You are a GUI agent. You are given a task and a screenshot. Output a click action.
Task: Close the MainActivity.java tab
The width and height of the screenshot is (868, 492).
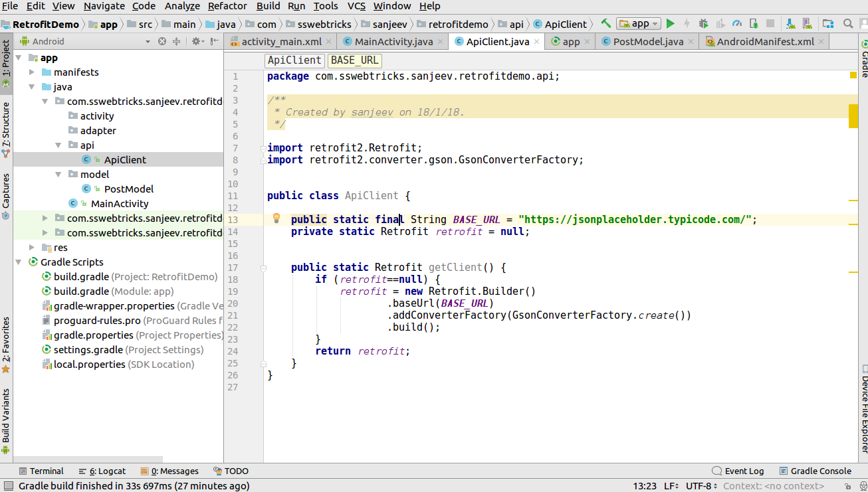pyautogui.click(x=441, y=41)
